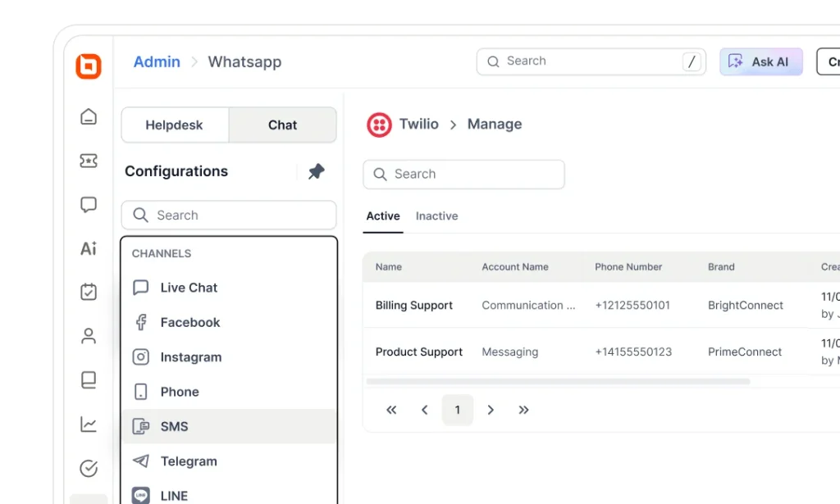840x504 pixels.
Task: Click the Telegram channel icon
Action: (141, 461)
